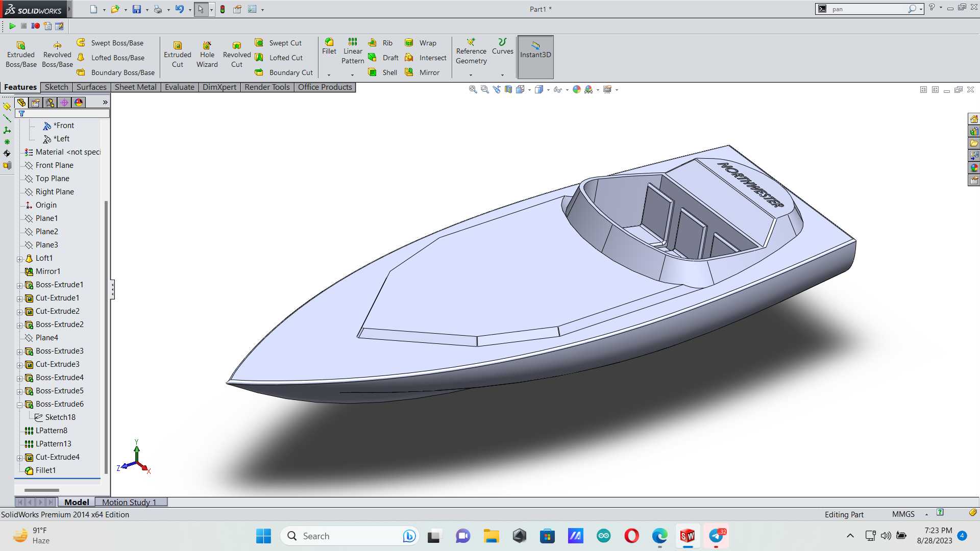The height and width of the screenshot is (551, 980).
Task: Switch to the Sketch tab
Action: pyautogui.click(x=56, y=87)
